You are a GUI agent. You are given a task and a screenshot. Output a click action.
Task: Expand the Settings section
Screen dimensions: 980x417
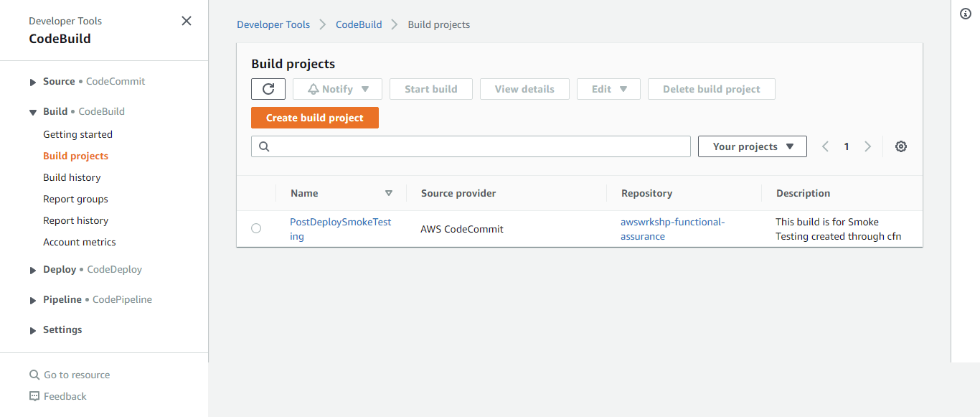33,331
